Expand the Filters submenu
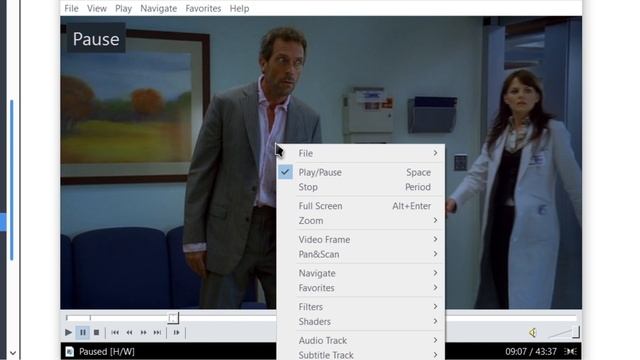The image size is (640, 360). pos(361,307)
